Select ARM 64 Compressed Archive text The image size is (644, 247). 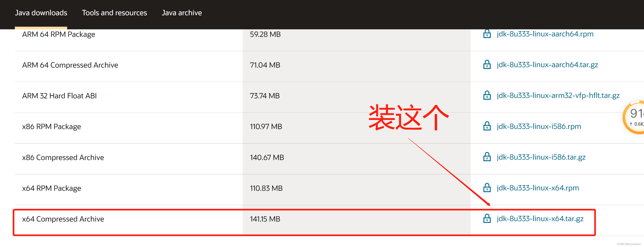click(70, 65)
